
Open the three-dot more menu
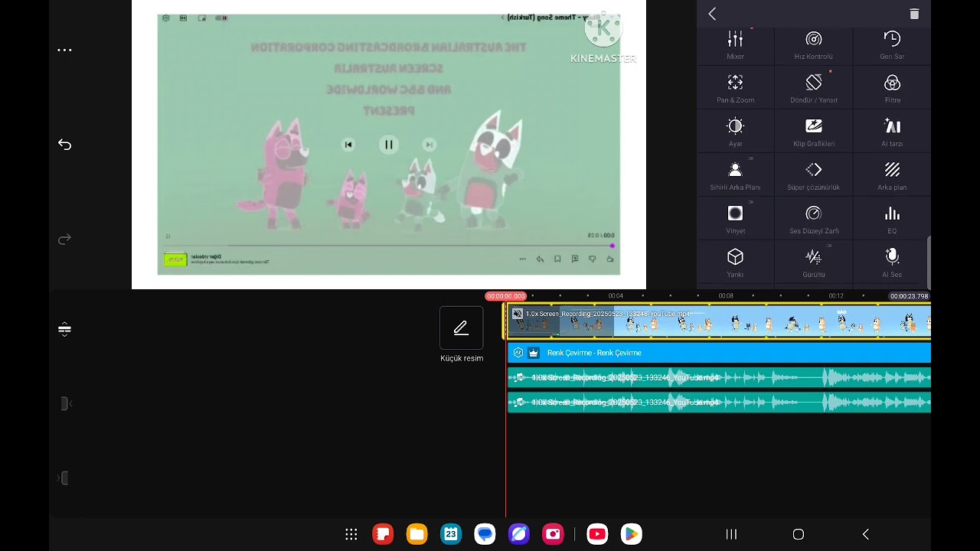64,51
